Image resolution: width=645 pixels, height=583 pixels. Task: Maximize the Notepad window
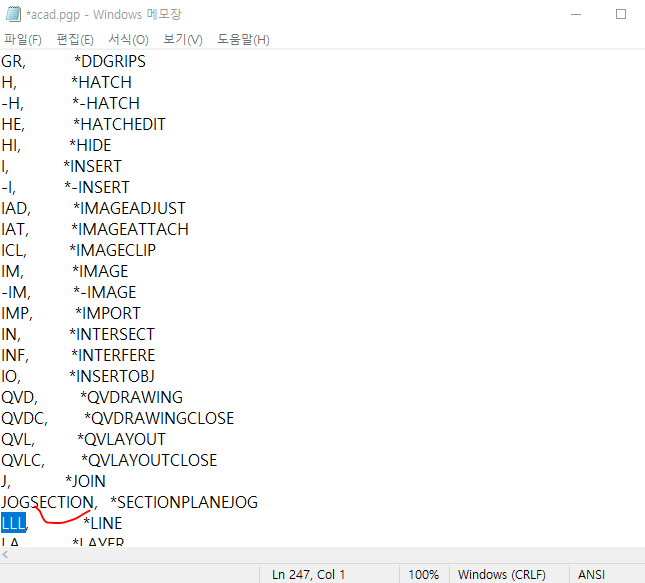[x=621, y=14]
